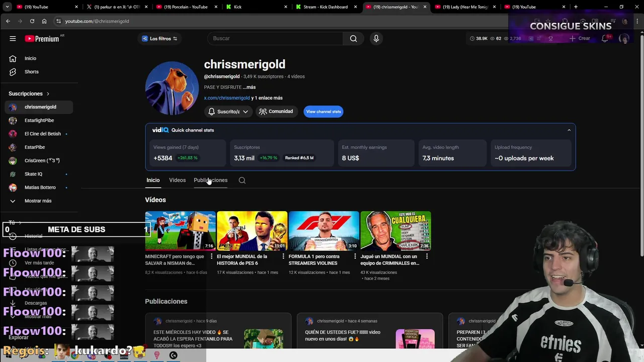Expand the Suscripciones section chevron

pyautogui.click(x=48, y=94)
